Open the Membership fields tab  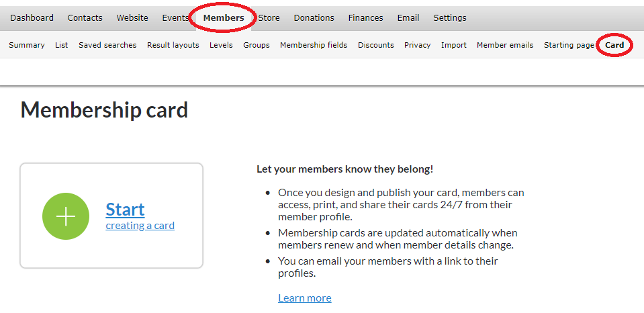(x=314, y=45)
